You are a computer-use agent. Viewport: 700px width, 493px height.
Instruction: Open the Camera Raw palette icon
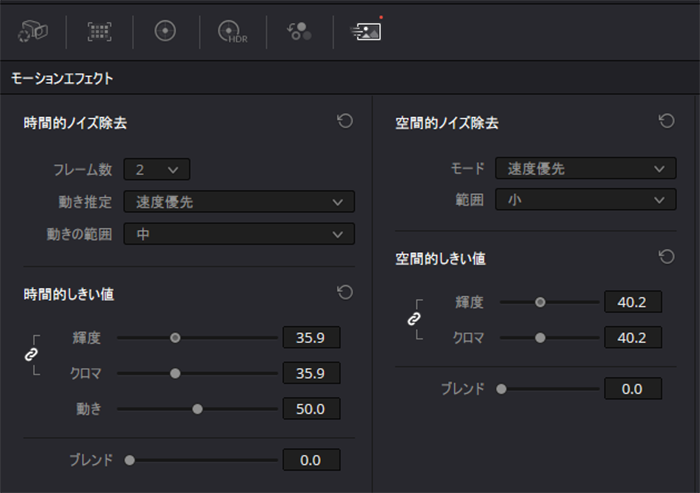click(x=33, y=31)
